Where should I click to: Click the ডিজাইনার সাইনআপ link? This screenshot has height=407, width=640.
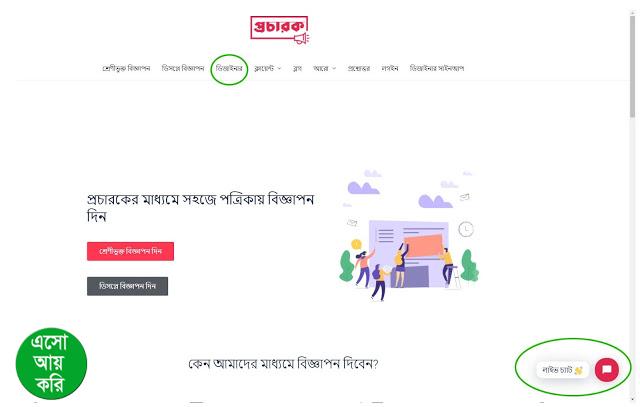tap(437, 68)
